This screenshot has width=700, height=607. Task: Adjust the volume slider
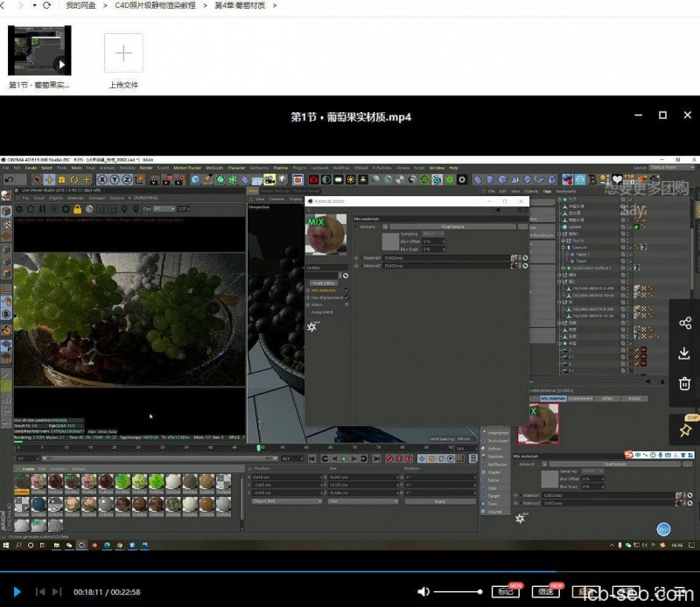pos(458,592)
